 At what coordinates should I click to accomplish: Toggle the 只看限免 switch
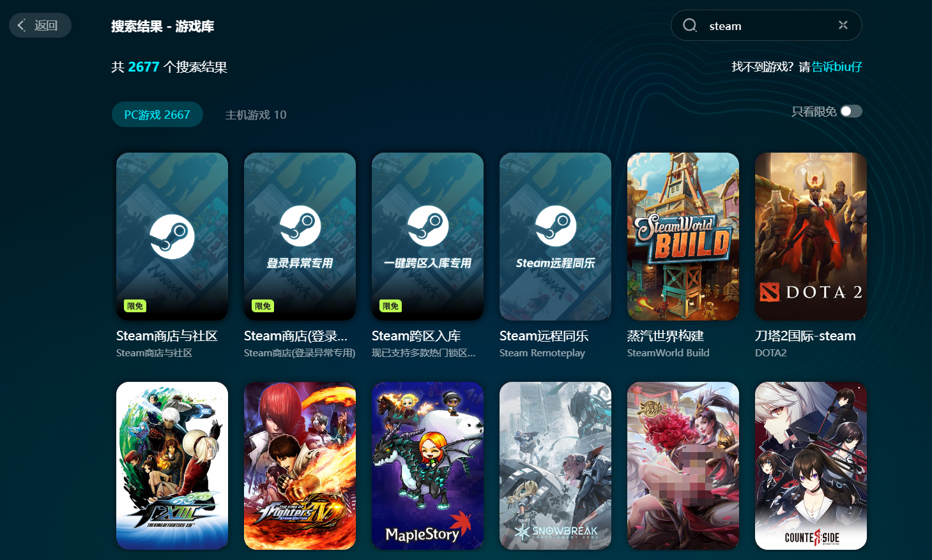click(x=852, y=111)
